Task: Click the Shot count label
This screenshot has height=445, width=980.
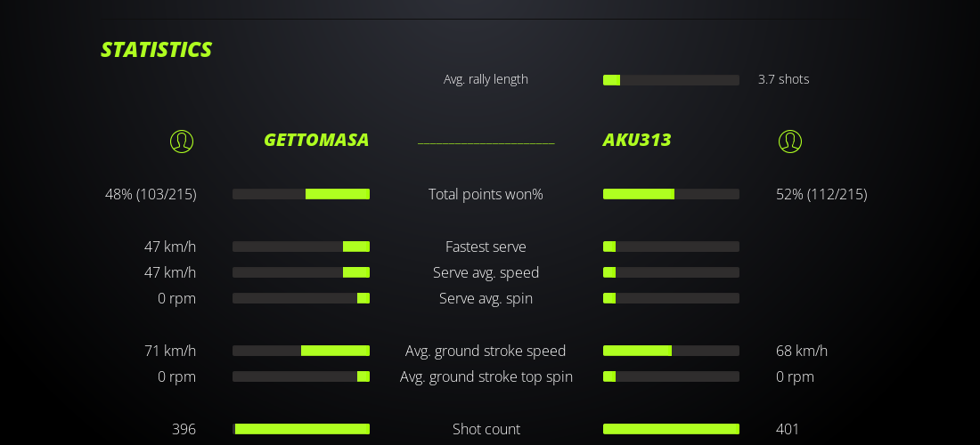Action: (486, 429)
